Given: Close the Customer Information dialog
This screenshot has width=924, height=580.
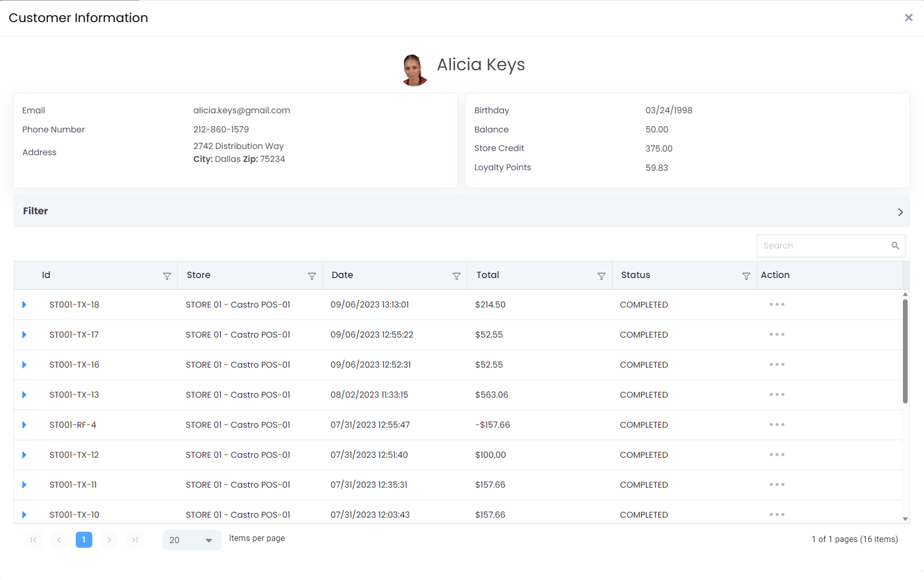Looking at the screenshot, I should click(x=908, y=18).
